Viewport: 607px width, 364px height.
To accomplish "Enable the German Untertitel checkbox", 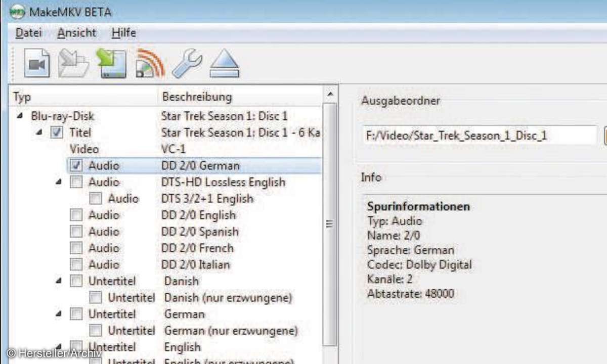I will click(76, 314).
